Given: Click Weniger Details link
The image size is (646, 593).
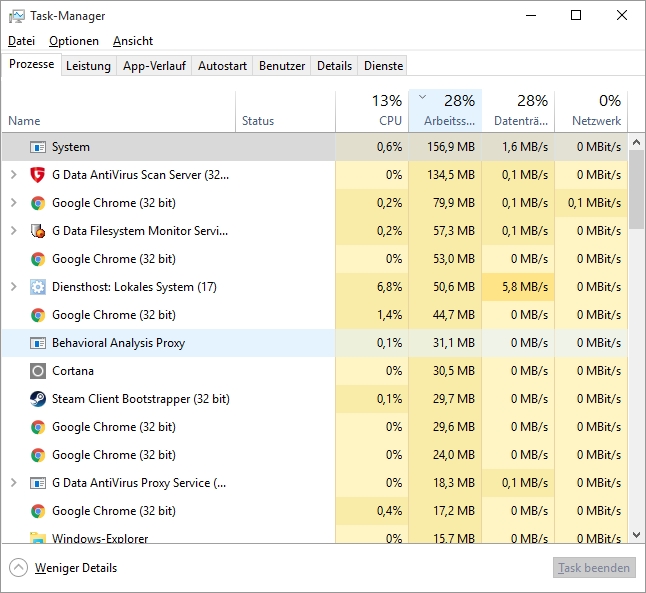Looking at the screenshot, I should pyautogui.click(x=76, y=568).
